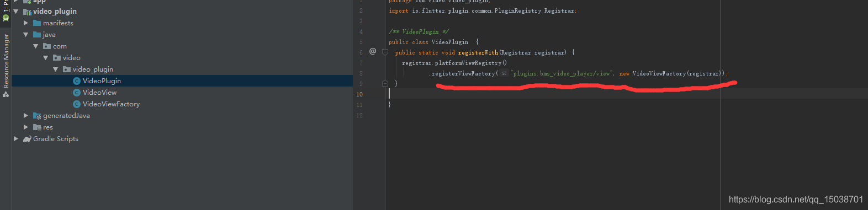
Task: Click the com package icon
Action: pos(47,46)
